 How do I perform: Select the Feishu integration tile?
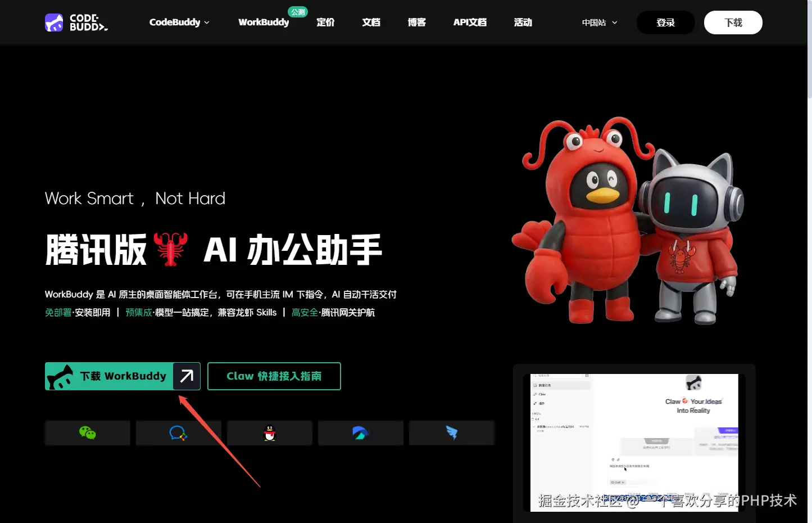(x=361, y=433)
